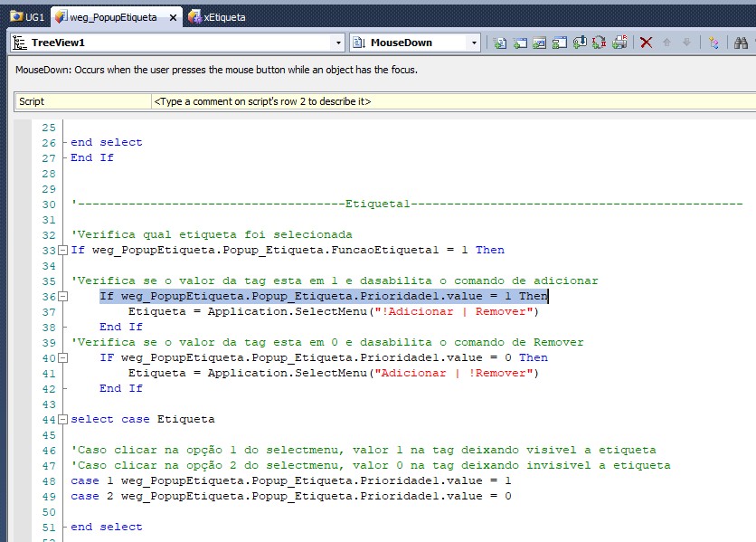756x542 pixels.
Task: Switch to the xEtiqueta tab
Action: click(217, 17)
